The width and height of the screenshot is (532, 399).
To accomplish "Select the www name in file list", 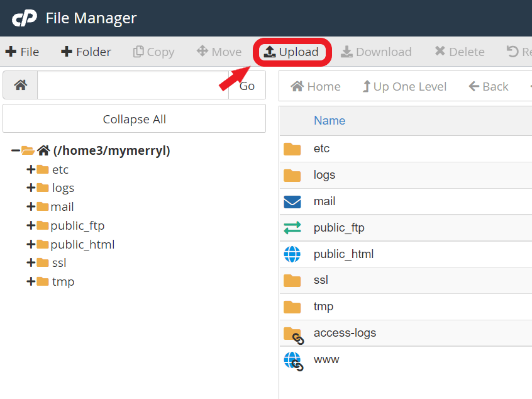I will coord(326,359).
